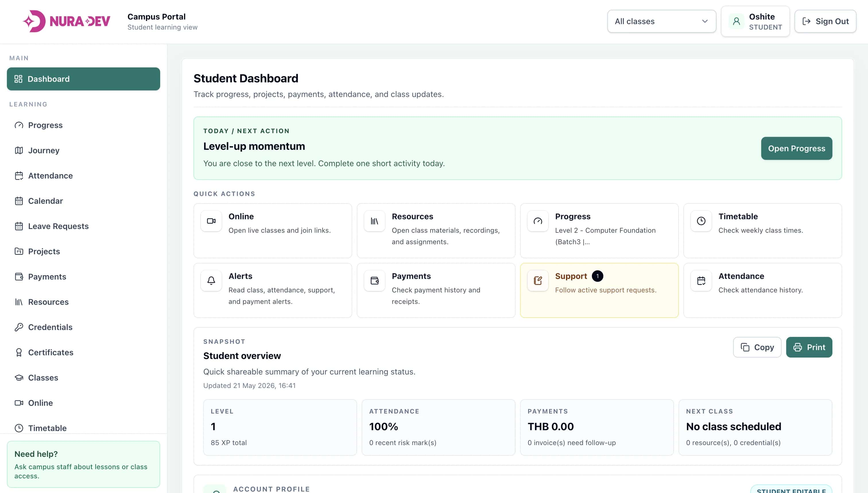Click the Certificates ribbon icon in sidebar
868x493 pixels.
19,352
